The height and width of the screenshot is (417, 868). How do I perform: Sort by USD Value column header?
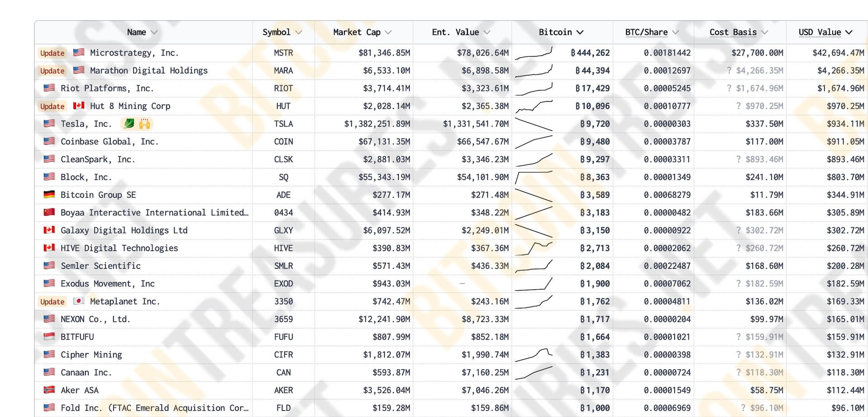825,32
